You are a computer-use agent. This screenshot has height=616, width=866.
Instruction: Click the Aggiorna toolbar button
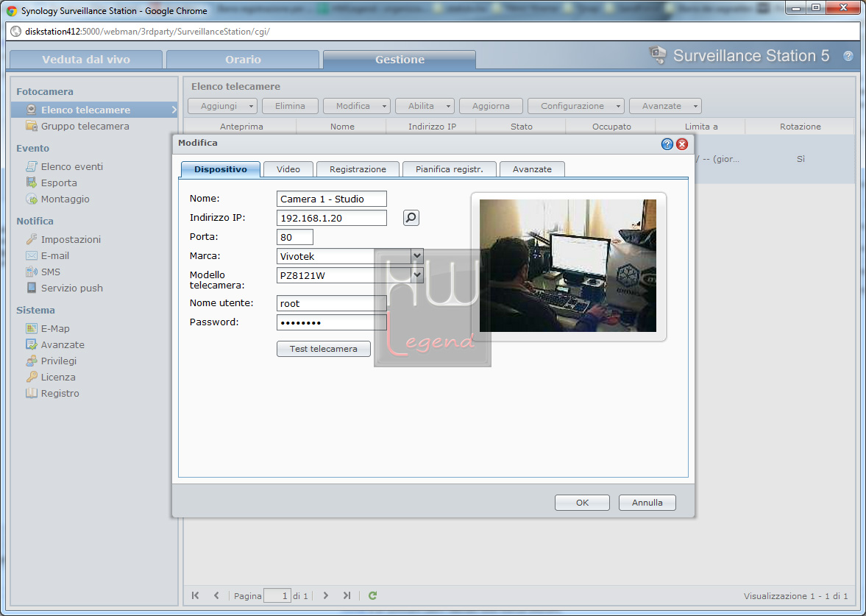pyautogui.click(x=491, y=106)
